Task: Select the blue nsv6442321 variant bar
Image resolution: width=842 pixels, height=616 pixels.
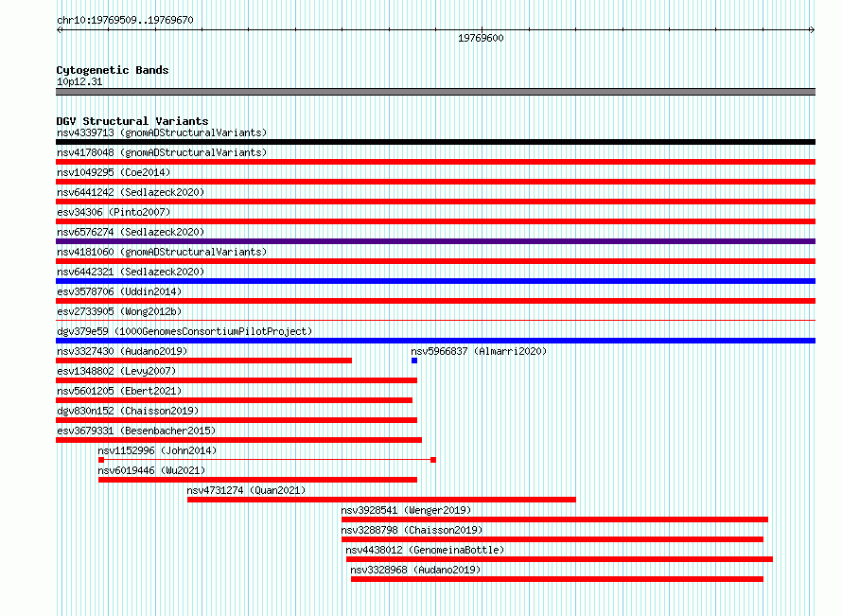Action: (435, 281)
